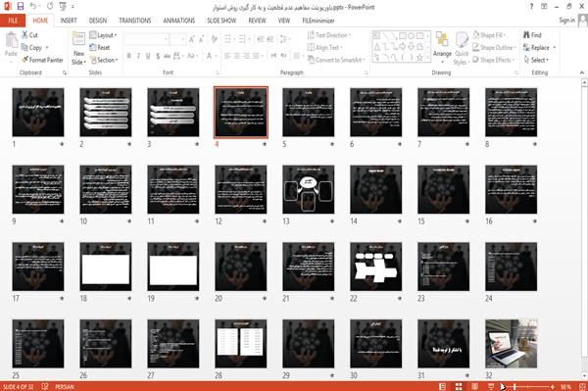588x391 pixels.
Task: Switch to the DESIGN tab
Action: pyautogui.click(x=97, y=21)
